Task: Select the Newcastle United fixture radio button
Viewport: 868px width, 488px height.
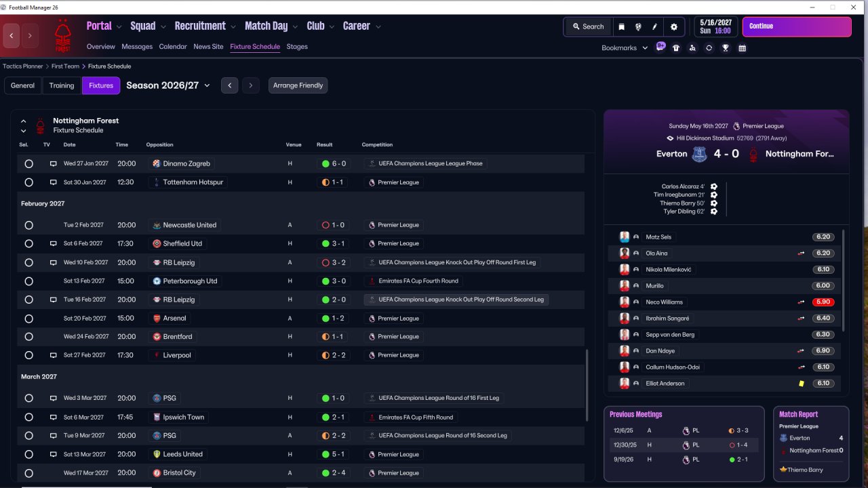Action: pyautogui.click(x=28, y=225)
